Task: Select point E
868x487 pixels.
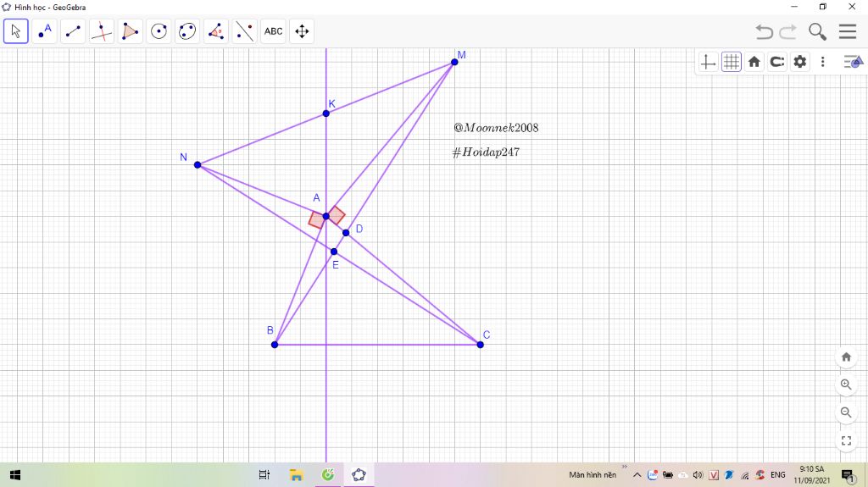Action: pos(334,252)
